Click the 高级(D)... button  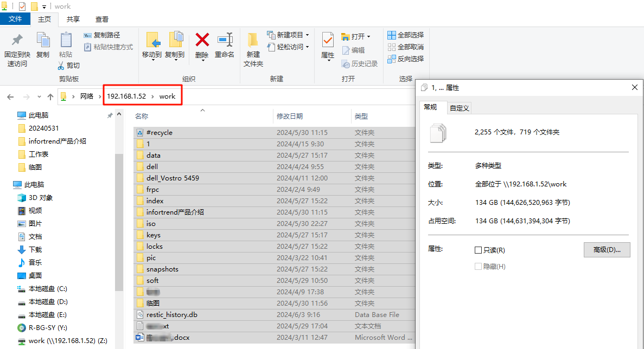click(607, 250)
